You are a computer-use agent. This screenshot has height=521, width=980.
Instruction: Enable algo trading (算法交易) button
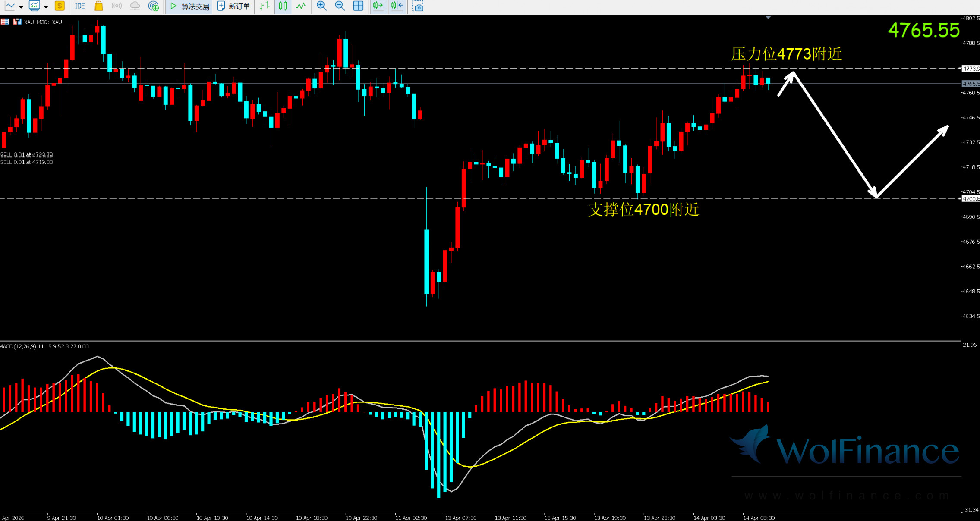189,6
